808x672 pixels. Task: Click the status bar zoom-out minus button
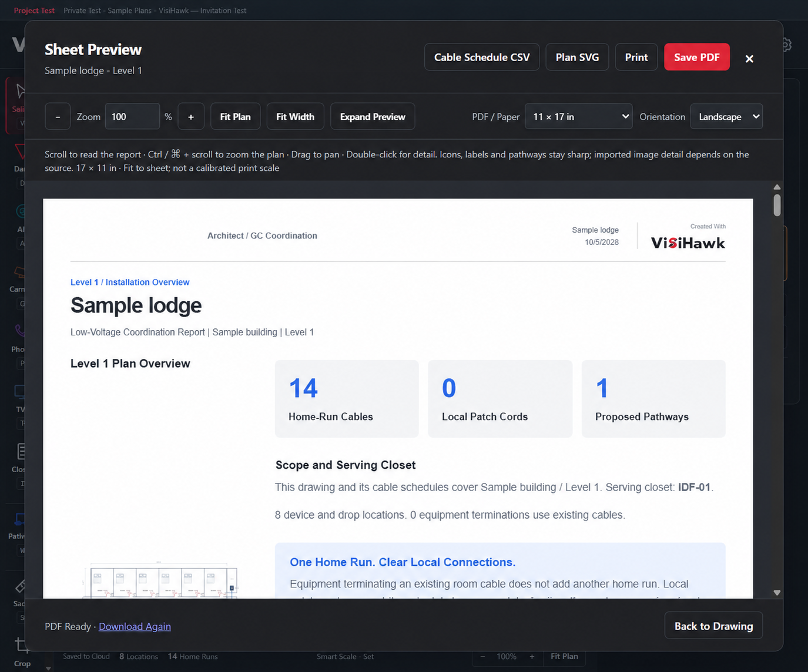(x=482, y=657)
